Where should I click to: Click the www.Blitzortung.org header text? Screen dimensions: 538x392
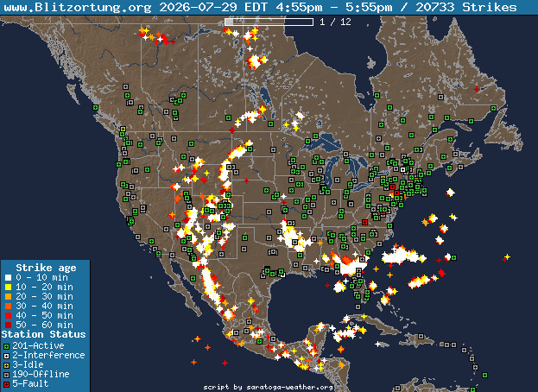78,7
